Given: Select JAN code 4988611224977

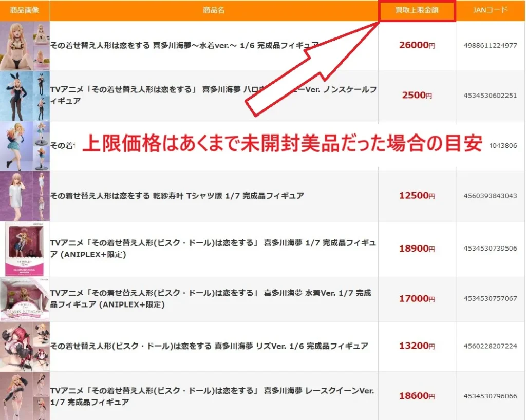Looking at the screenshot, I should pos(490,45).
